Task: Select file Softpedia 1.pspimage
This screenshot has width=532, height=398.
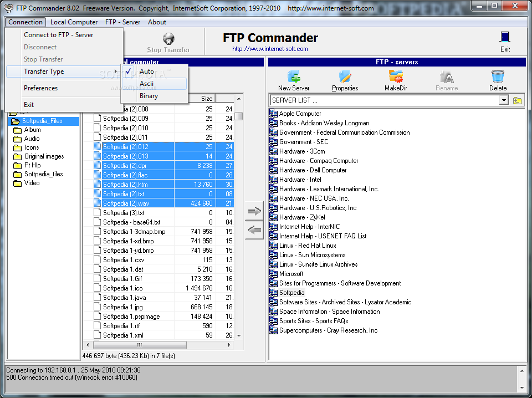Action: pyautogui.click(x=131, y=316)
